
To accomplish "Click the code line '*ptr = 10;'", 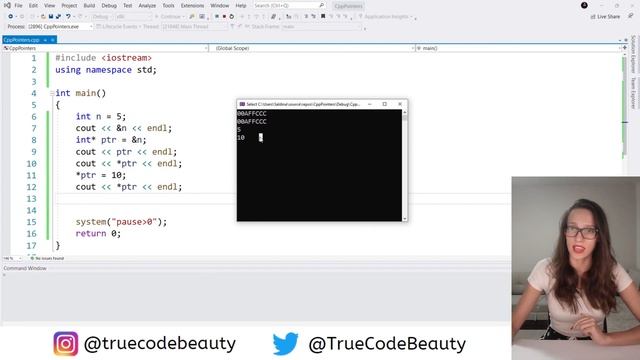I will [x=101, y=176].
